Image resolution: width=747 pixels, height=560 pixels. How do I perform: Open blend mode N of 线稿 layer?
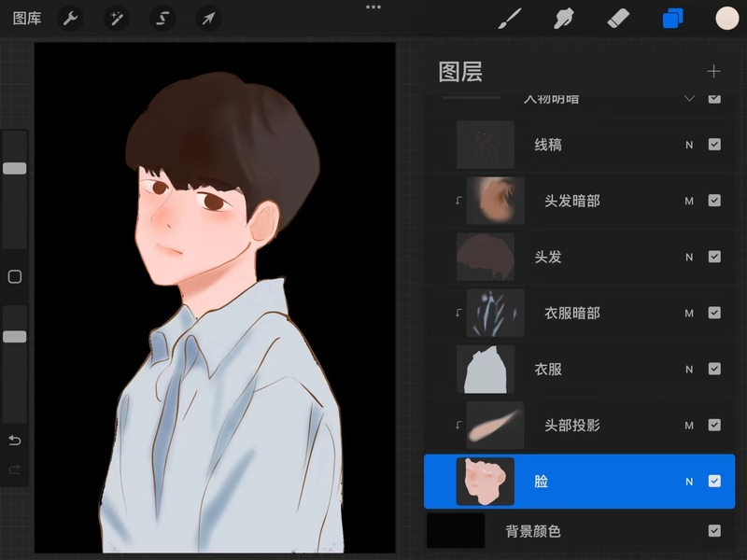tap(689, 145)
